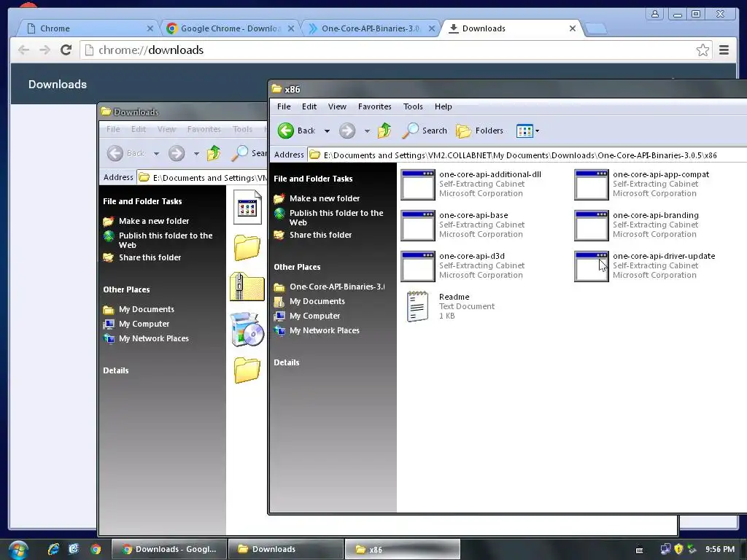Open One-Core-API-Binaries-3.0 under Other Places
The width and height of the screenshot is (747, 560).
click(337, 287)
